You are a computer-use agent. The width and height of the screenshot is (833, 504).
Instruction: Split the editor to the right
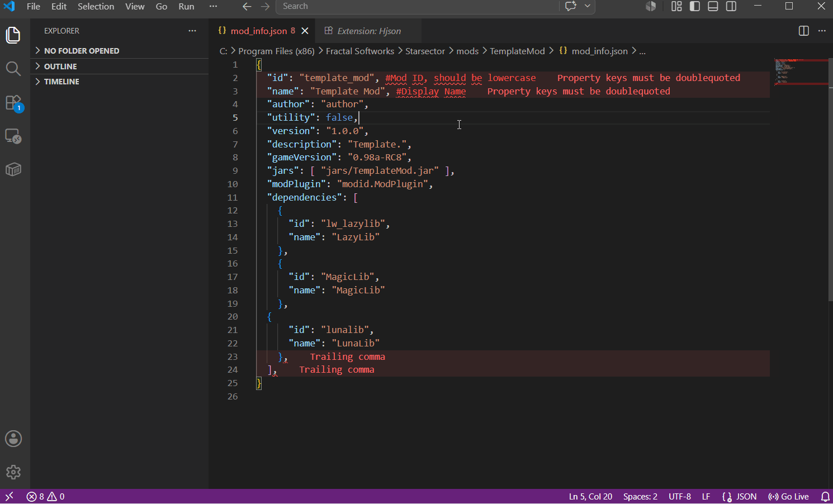click(x=804, y=31)
